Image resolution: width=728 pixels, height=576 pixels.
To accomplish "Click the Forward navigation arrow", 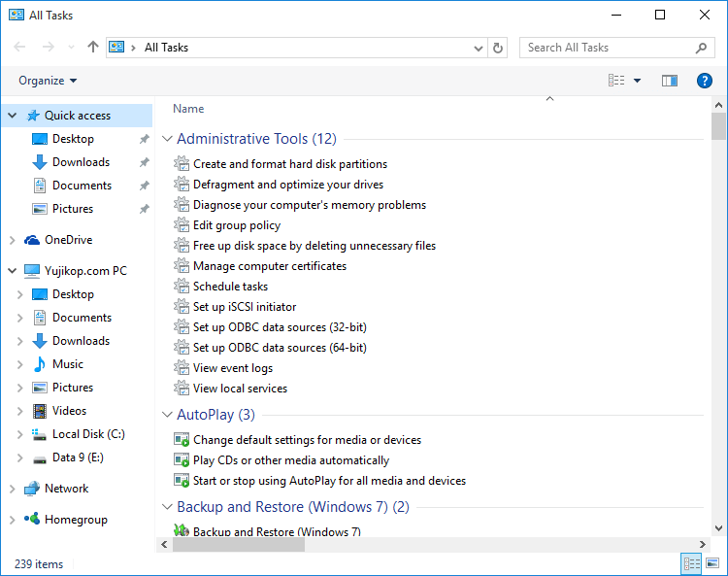I will tap(49, 47).
